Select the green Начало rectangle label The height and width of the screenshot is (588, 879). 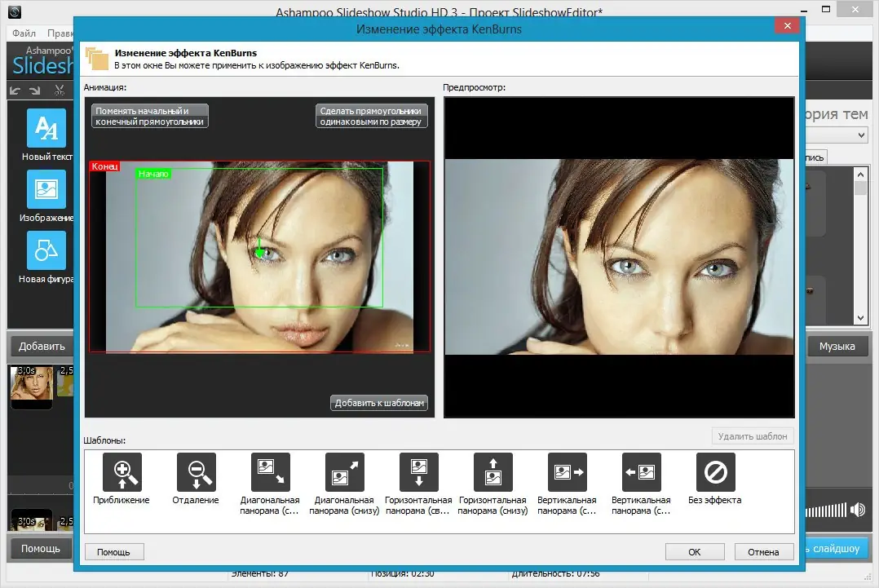tap(153, 174)
